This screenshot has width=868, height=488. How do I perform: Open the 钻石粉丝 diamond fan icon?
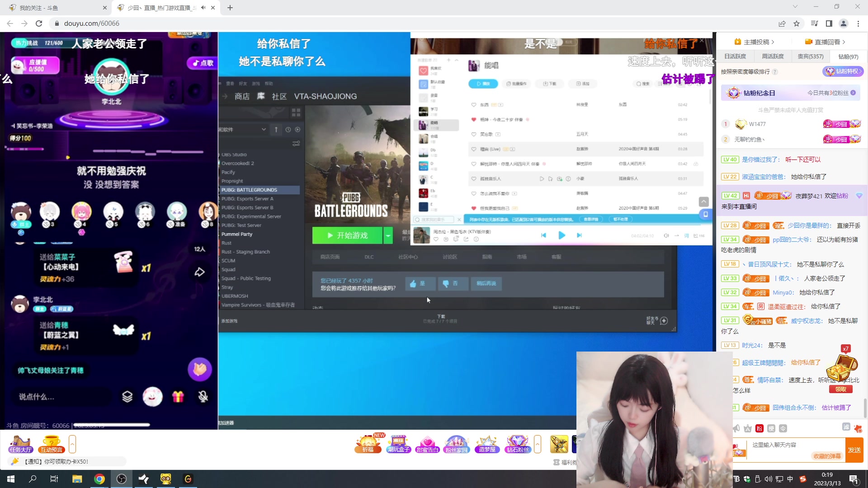(x=518, y=444)
